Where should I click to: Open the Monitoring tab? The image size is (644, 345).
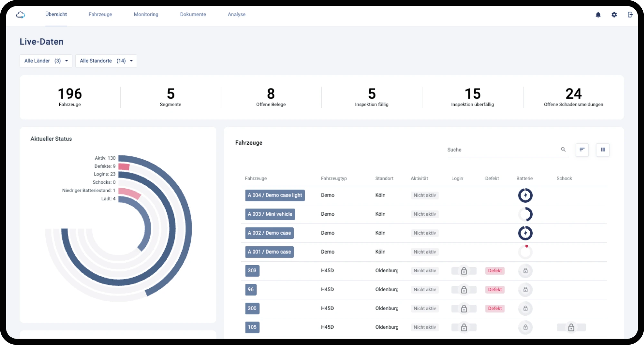[x=146, y=14]
